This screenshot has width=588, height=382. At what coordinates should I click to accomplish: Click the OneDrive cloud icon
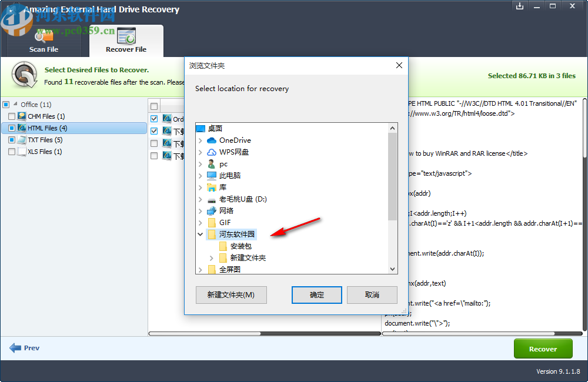tap(212, 140)
